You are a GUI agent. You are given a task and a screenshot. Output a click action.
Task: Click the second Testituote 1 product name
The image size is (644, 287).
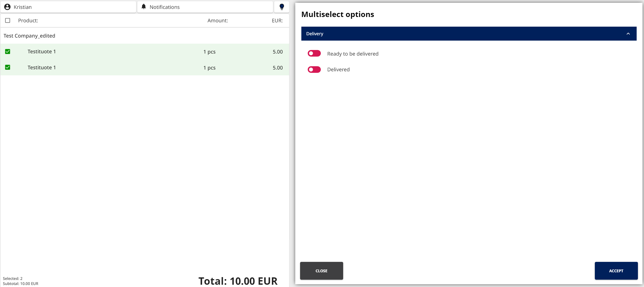click(42, 67)
